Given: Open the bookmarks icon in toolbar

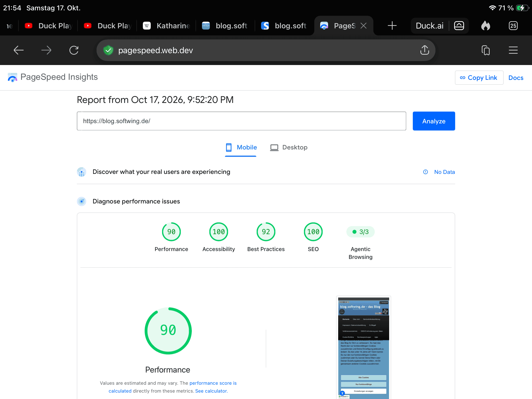Looking at the screenshot, I should (x=486, y=50).
